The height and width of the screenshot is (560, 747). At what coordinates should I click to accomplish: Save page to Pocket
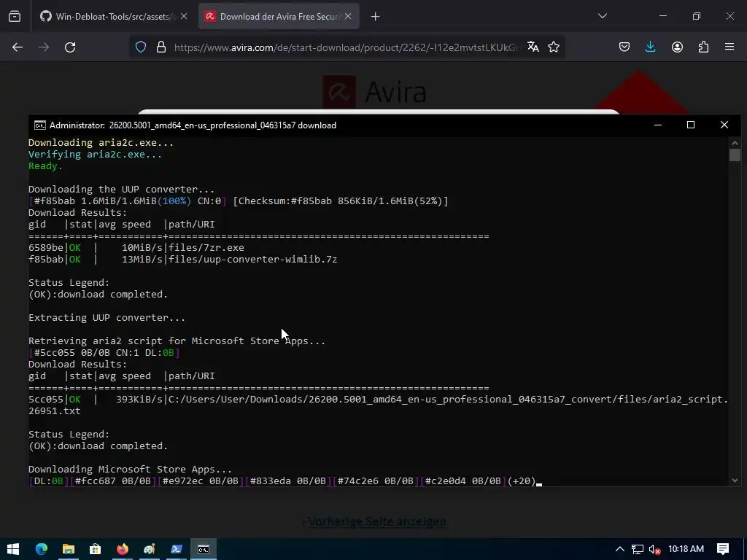624,47
